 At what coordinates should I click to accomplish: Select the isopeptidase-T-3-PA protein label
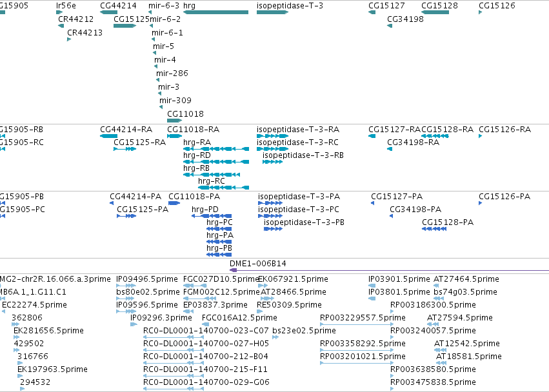coord(299,197)
